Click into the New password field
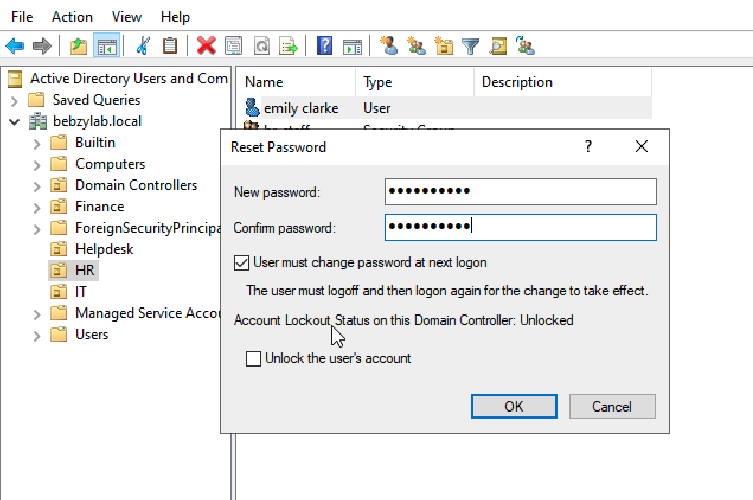 click(x=521, y=191)
